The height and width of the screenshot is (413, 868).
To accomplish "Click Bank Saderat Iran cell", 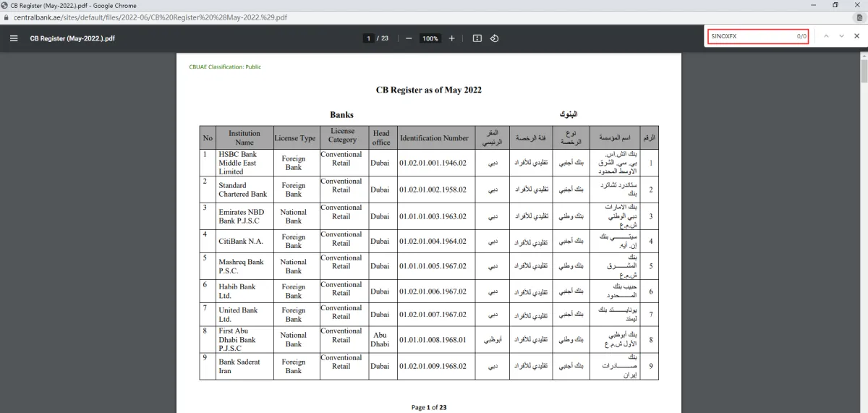I will (244, 366).
